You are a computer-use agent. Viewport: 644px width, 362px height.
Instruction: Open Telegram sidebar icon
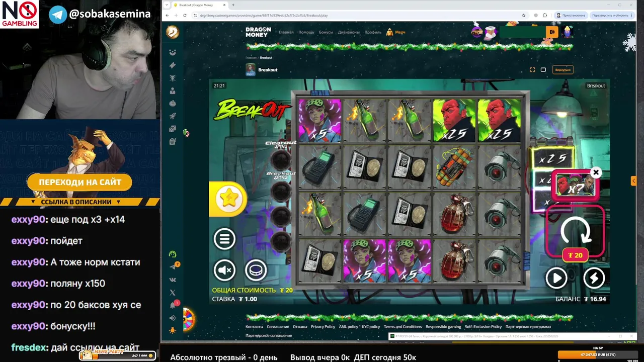(x=173, y=266)
